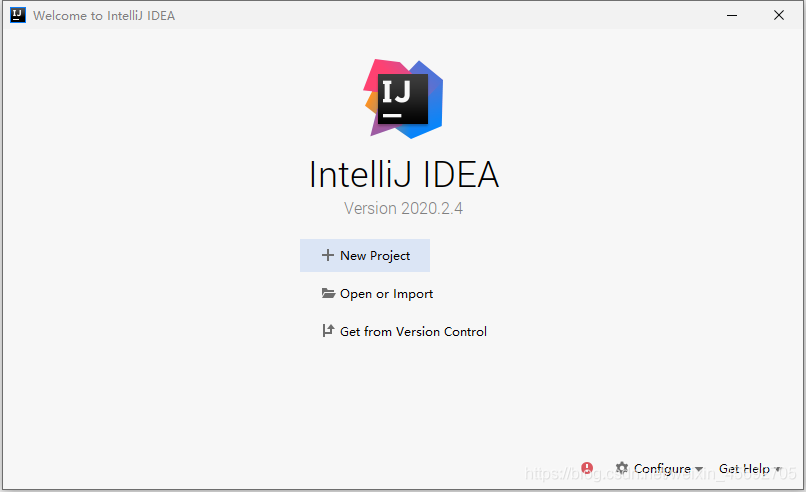This screenshot has height=492, width=806.
Task: Expand the Configure dropdown arrow
Action: 699,469
